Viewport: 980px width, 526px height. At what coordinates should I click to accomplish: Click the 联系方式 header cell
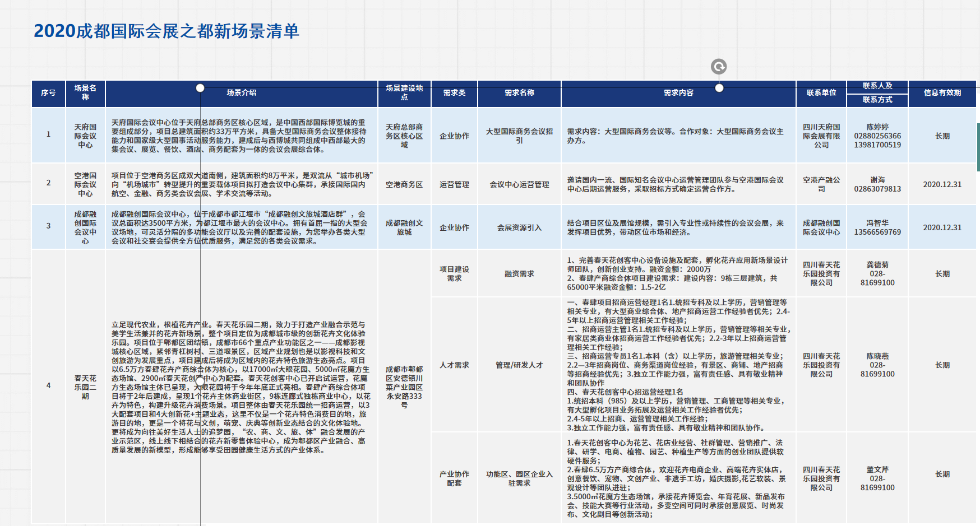point(877,100)
